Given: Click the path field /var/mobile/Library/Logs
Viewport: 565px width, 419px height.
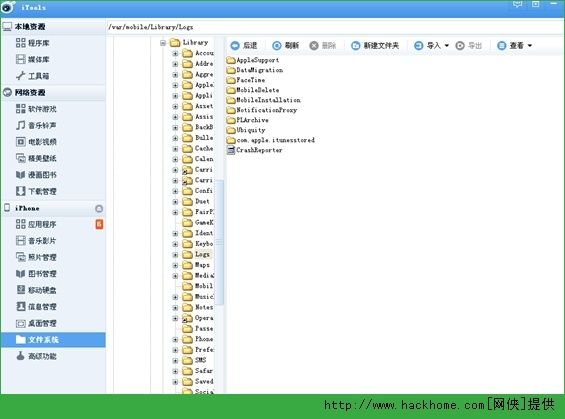Looking at the screenshot, I should pos(335,27).
